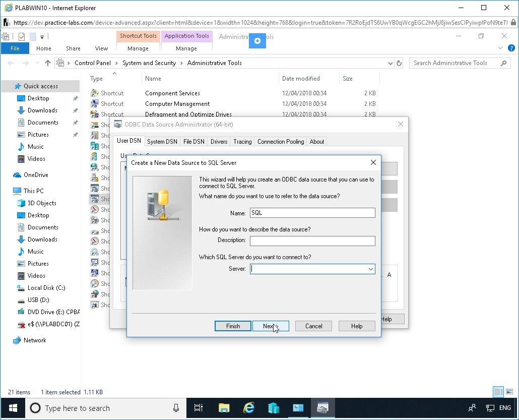The width and height of the screenshot is (519, 420).
Task: Click the data source Name field
Action: coord(312,213)
